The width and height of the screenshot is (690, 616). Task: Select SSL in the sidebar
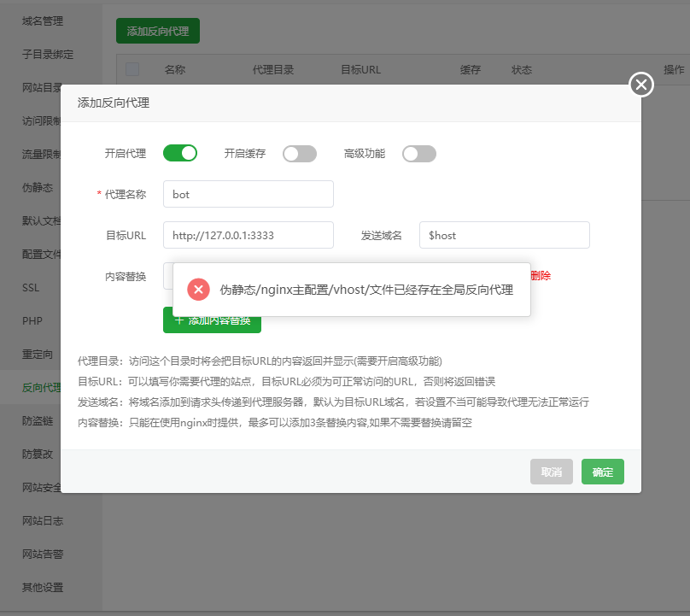tap(31, 288)
